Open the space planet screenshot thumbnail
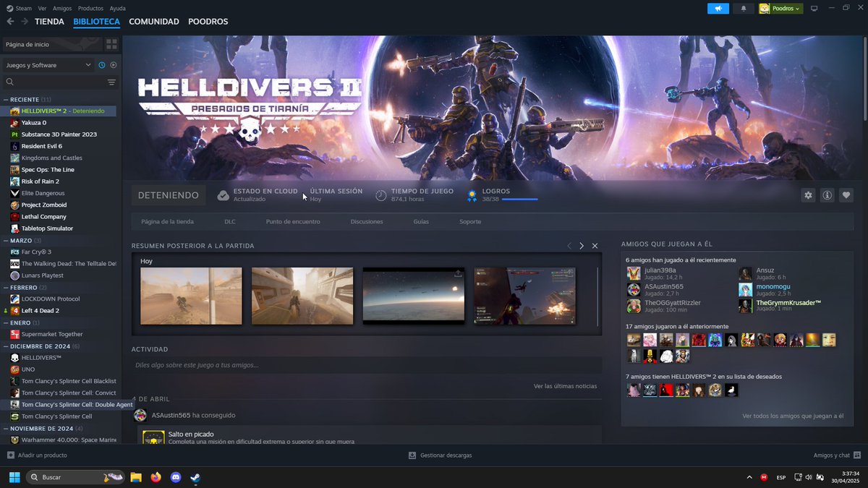868x488 pixels. (x=413, y=296)
